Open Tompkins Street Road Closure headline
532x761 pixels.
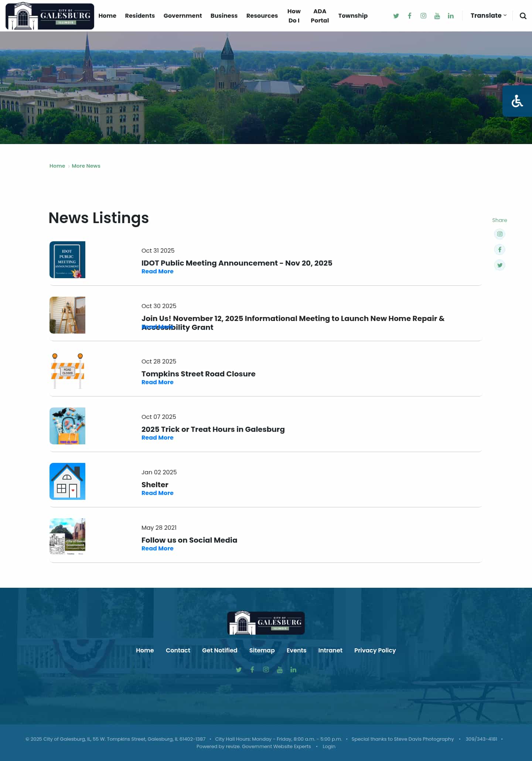(x=198, y=374)
